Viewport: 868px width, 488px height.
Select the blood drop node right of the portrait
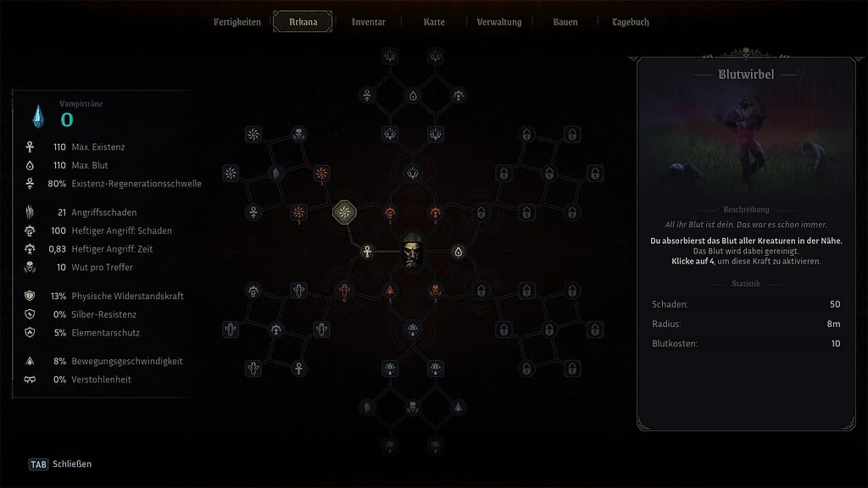[459, 252]
